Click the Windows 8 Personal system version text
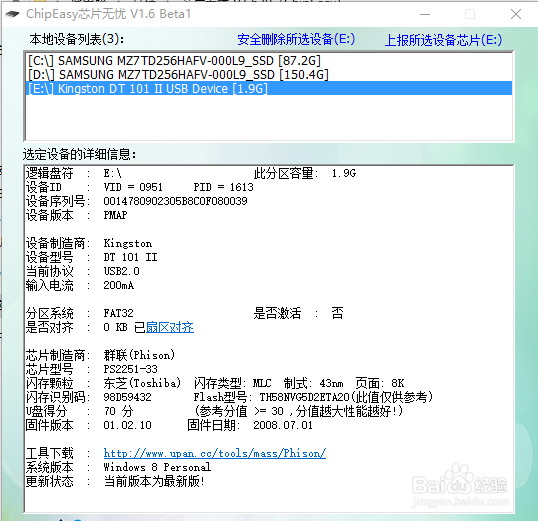538x521 pixels. [157, 467]
